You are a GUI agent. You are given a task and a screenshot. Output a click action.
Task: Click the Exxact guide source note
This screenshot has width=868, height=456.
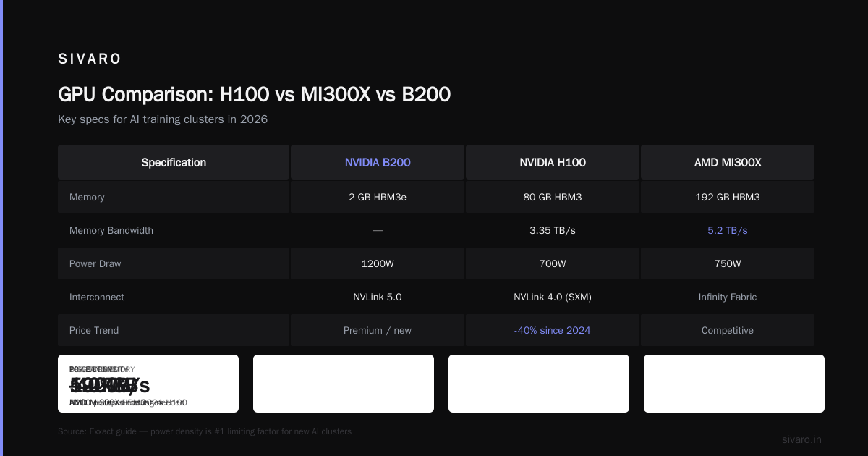(205, 431)
